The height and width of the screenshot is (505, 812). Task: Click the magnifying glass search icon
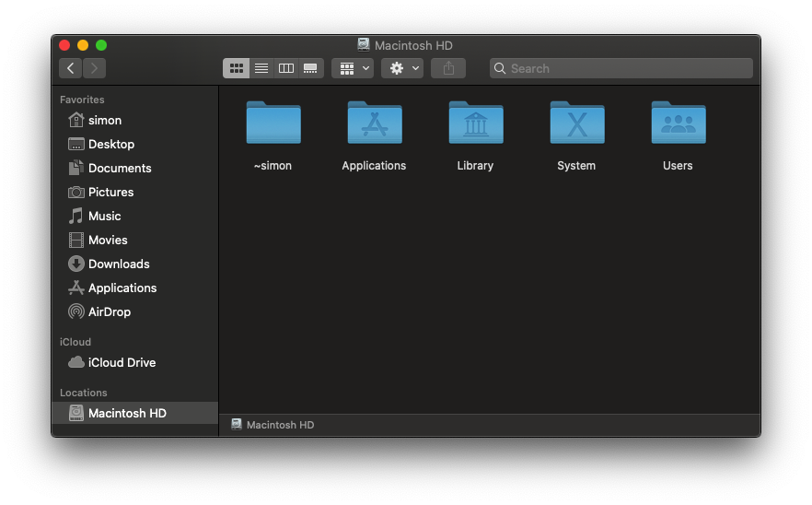coord(500,68)
